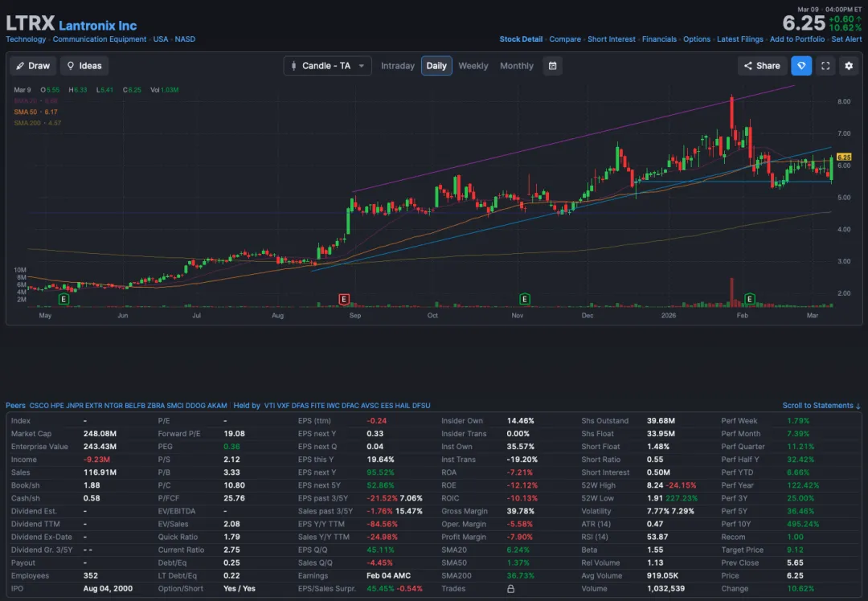Open the Draw tool
This screenshot has width=868, height=601.
[33, 66]
